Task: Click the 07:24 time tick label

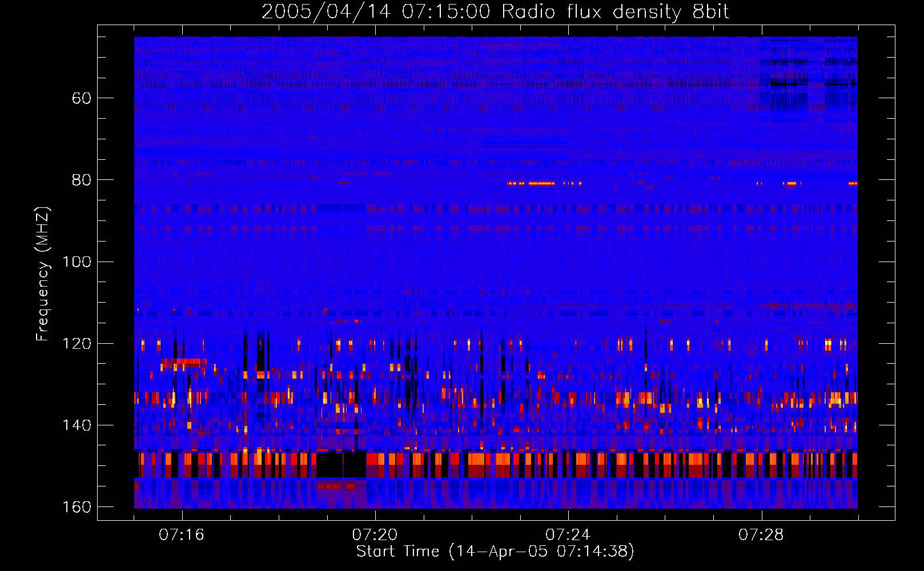Action: (568, 535)
